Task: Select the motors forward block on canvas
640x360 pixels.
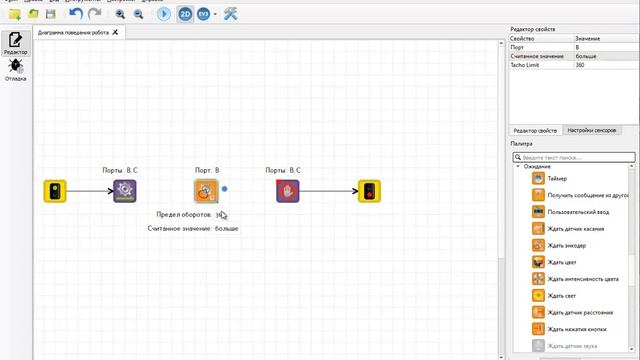Action: coord(125,191)
